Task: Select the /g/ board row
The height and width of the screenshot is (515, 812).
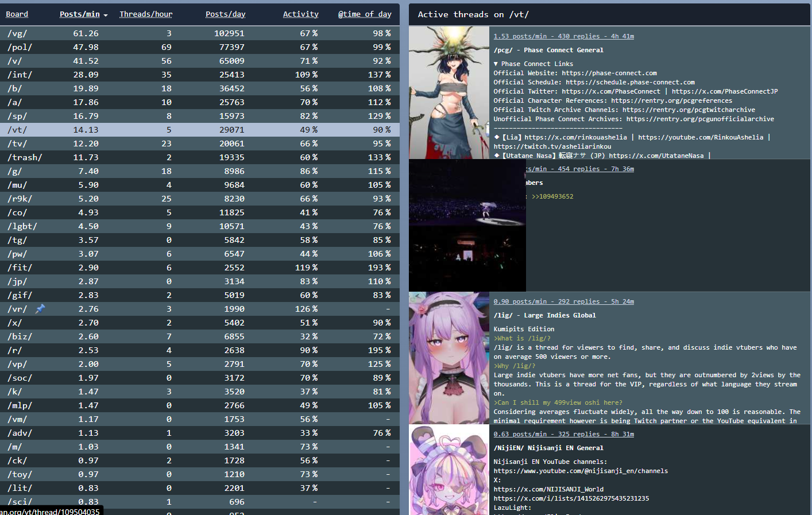Action: point(200,171)
